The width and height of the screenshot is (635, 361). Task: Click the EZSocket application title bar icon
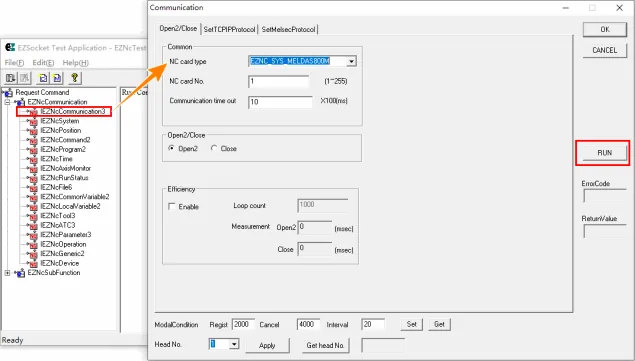click(10, 47)
